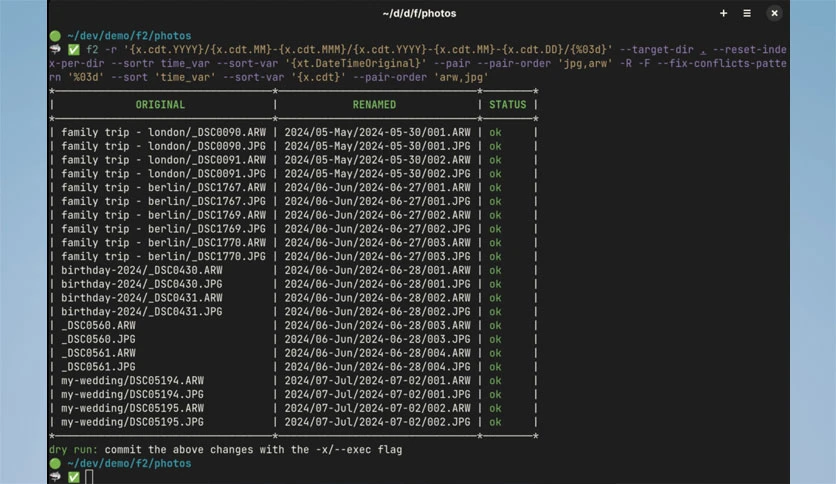The width and height of the screenshot is (836, 484).
Task: Click renamed path '2024/05-May/2024-05-30/002.JPG'
Action: [377, 174]
